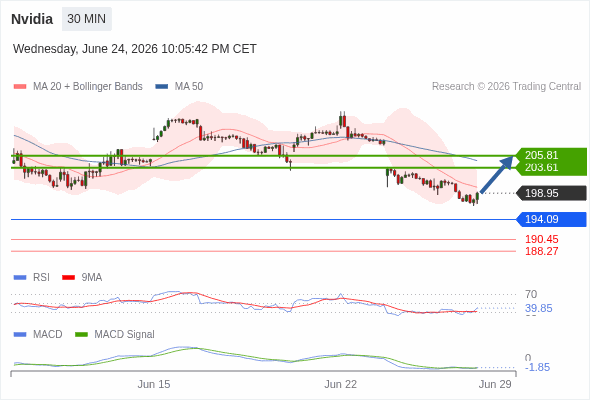This screenshot has height=400, width=590.
Task: Select the MA 20 + Bollinger Bands legend label
Action: [88, 87]
